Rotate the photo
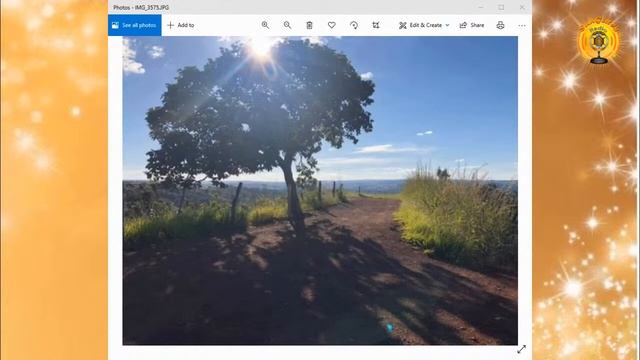 [x=354, y=25]
